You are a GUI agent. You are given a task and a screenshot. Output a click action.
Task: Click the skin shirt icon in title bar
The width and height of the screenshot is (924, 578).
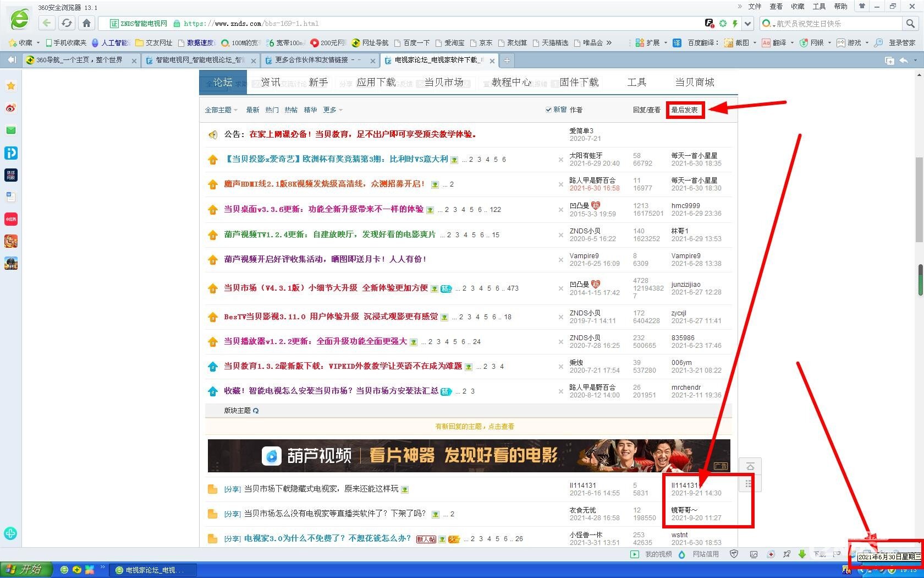[x=862, y=7]
